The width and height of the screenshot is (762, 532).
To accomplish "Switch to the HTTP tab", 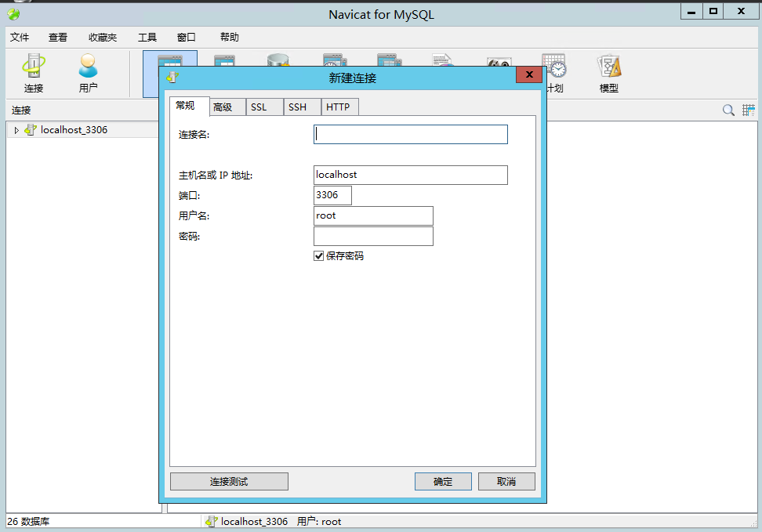I will pyautogui.click(x=340, y=107).
